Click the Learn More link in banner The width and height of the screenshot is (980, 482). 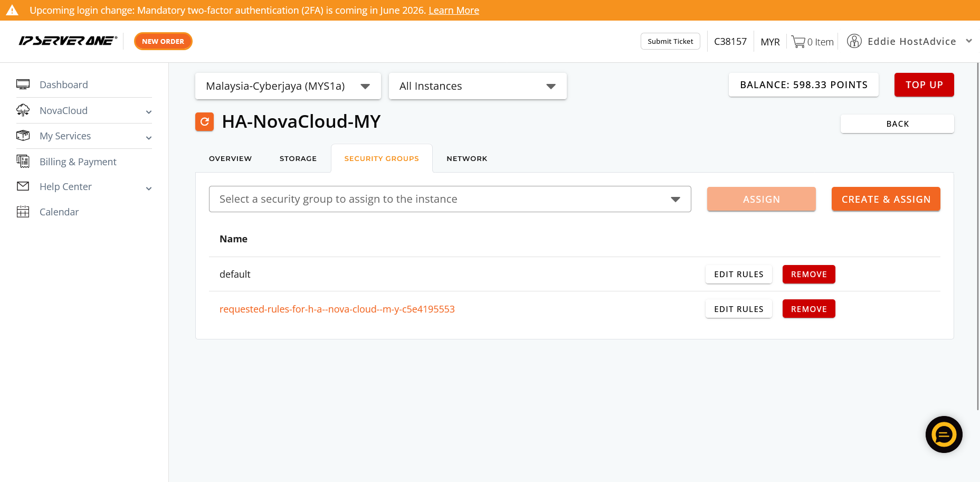coord(454,10)
